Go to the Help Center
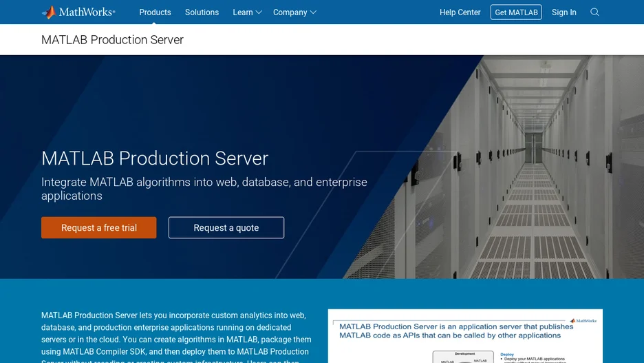The image size is (644, 363). (460, 12)
